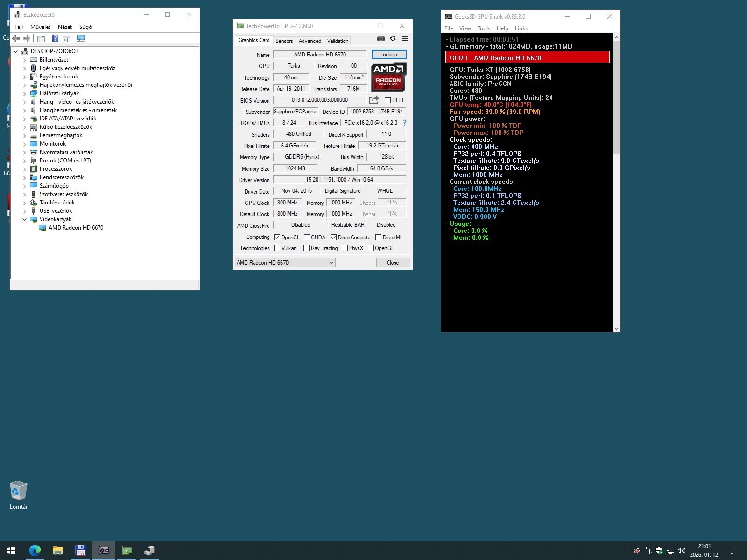The width and height of the screenshot is (747, 560).
Task: Click the AMD Radeon HD 6670 device icon in the tree
Action: (x=43, y=228)
